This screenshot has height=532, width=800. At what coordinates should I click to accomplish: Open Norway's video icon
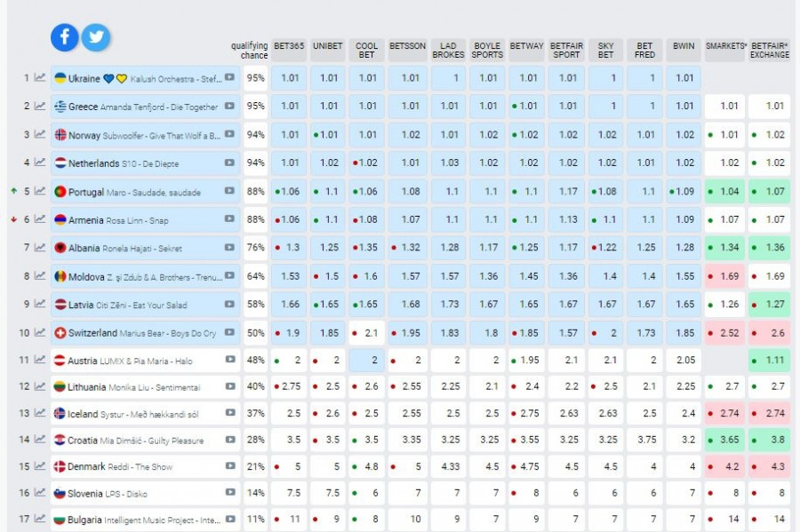click(x=229, y=135)
